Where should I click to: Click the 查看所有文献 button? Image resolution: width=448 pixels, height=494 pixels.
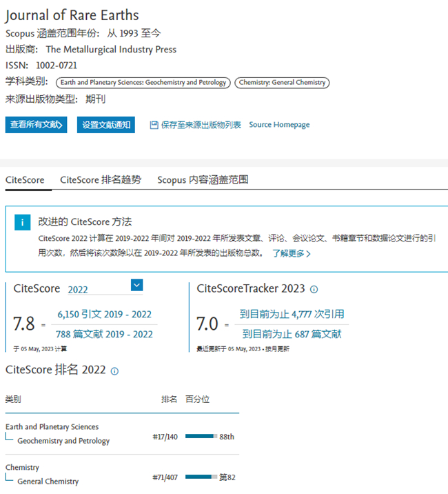[x=37, y=125]
